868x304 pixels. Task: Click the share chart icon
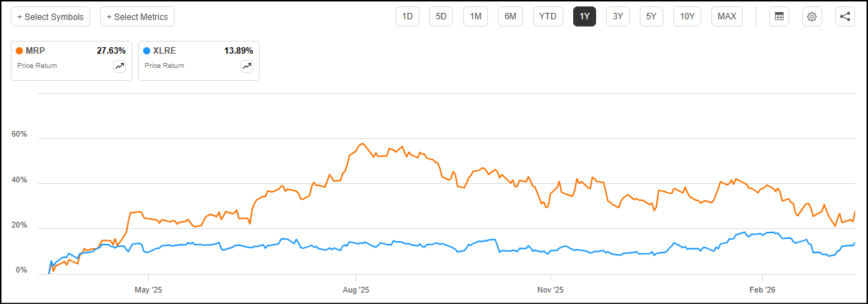click(845, 16)
